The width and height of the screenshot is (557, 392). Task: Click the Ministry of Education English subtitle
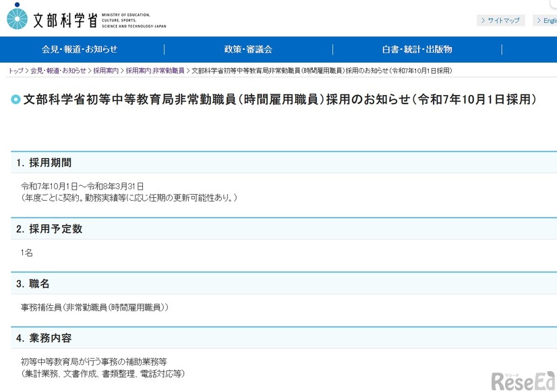click(134, 21)
